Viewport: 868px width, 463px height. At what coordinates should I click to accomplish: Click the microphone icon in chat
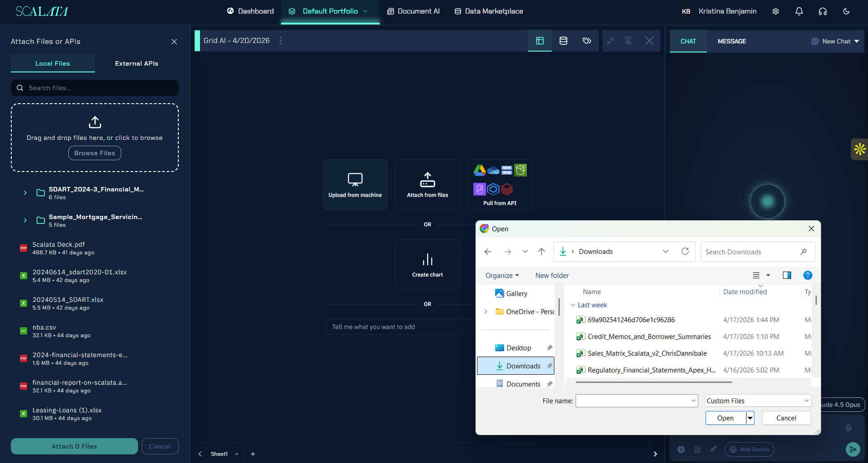click(x=849, y=428)
